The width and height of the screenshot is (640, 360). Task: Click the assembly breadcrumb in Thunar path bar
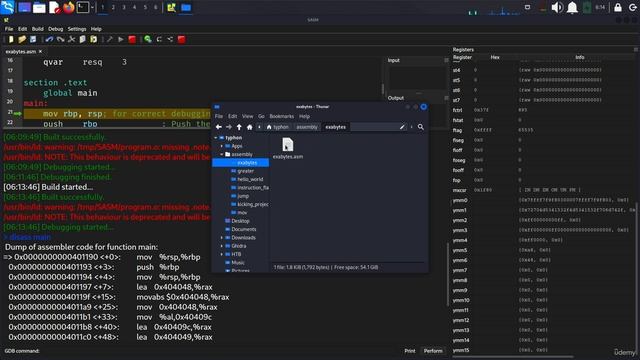[x=307, y=127]
